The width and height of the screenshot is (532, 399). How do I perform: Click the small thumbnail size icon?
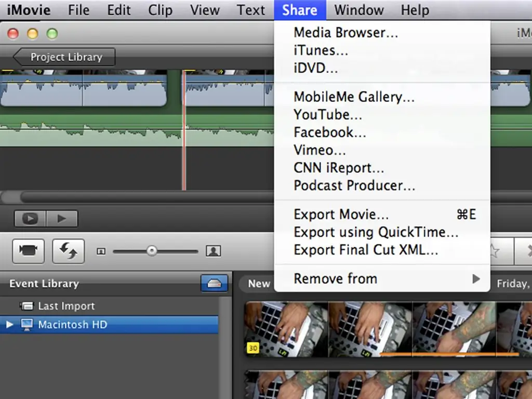tap(101, 251)
